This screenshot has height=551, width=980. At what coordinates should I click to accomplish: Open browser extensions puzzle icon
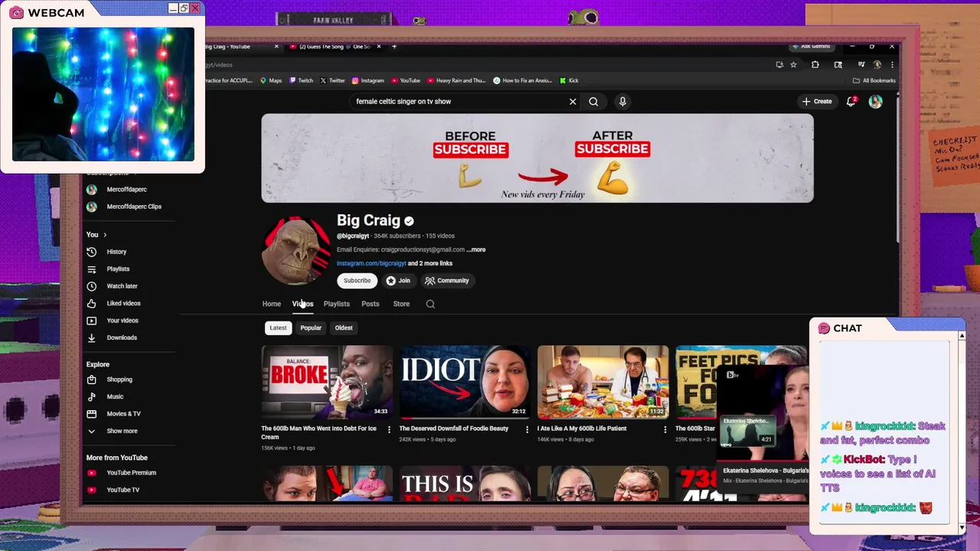(815, 65)
